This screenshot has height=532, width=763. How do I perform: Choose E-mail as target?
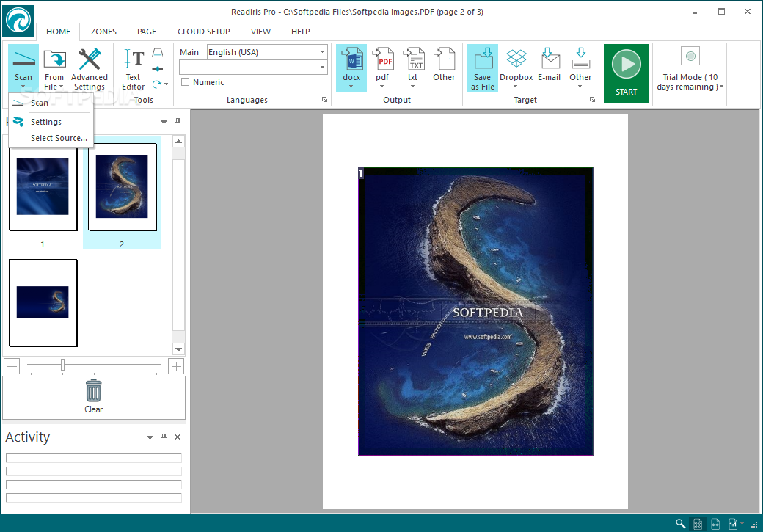coord(550,65)
